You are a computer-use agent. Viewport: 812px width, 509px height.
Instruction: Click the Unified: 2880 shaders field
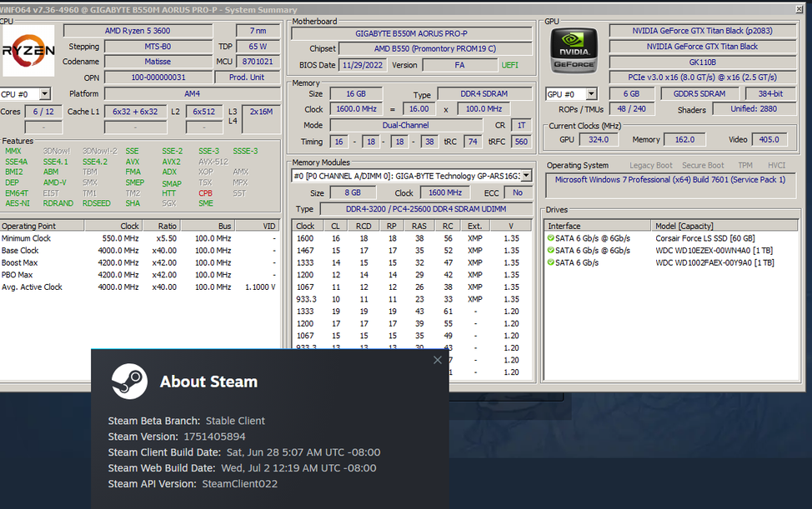click(754, 109)
